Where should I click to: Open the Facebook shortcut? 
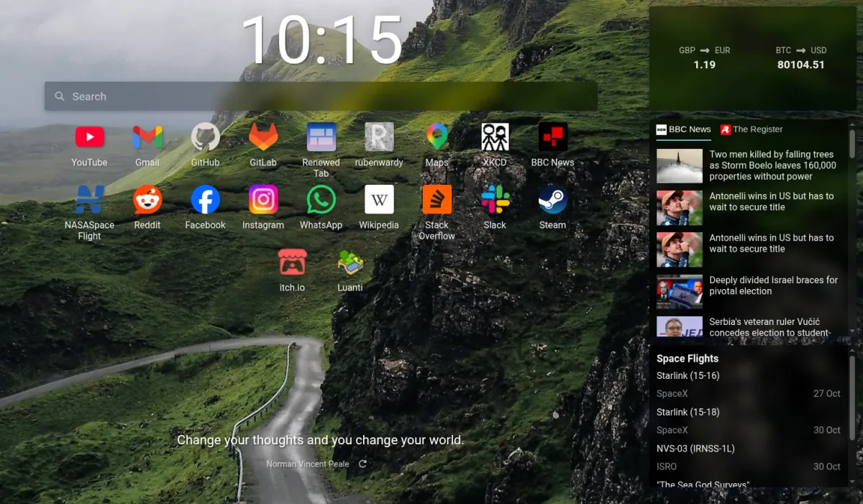[x=205, y=207]
